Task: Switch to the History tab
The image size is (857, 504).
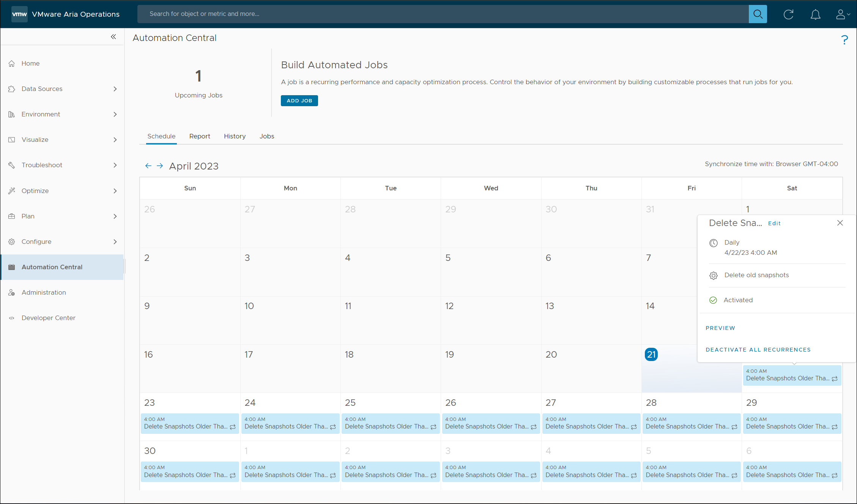Action: [235, 136]
